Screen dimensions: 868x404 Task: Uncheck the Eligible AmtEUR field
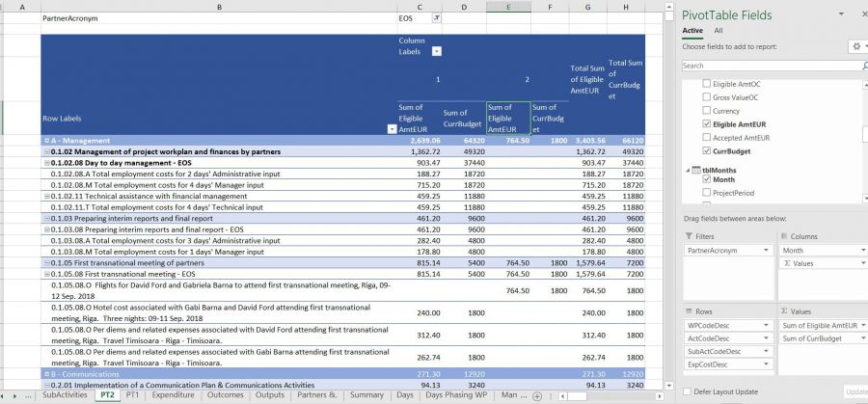point(706,124)
